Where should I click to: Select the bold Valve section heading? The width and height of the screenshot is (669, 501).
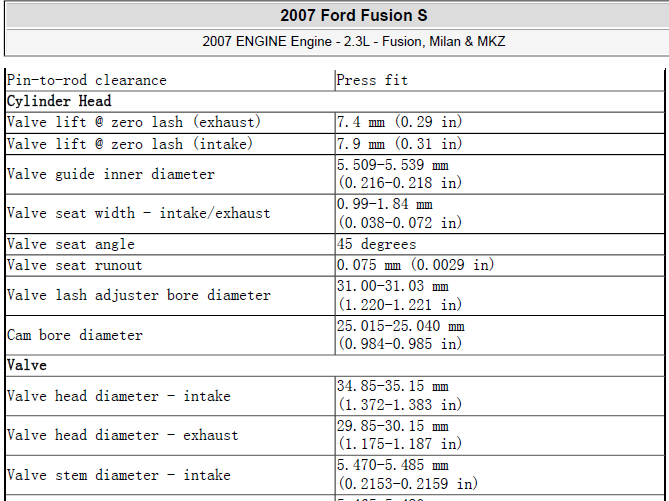pos(27,365)
